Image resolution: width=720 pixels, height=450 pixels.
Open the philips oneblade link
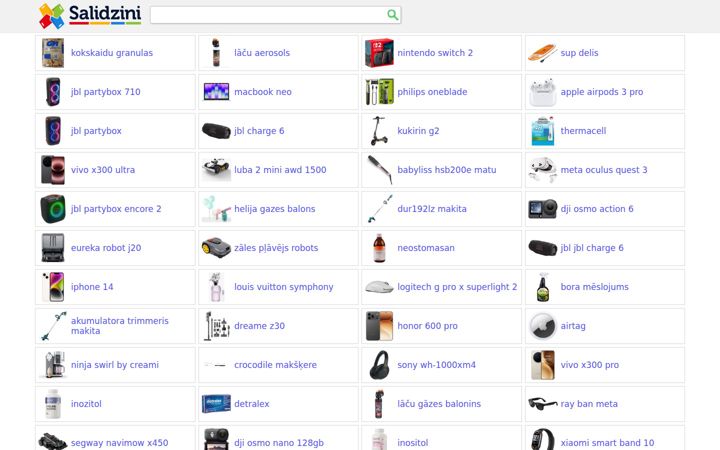coord(432,92)
